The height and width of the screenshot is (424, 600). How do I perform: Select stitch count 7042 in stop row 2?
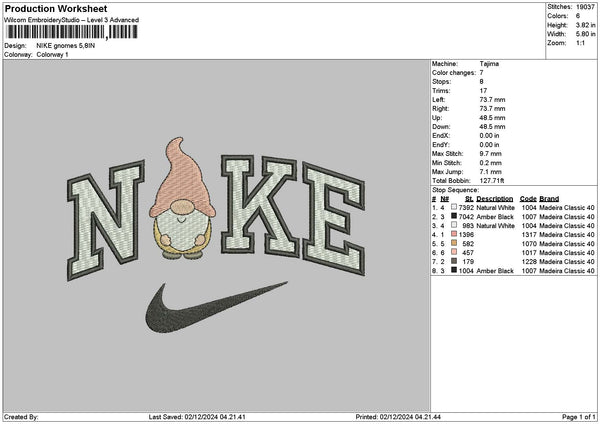466,217
